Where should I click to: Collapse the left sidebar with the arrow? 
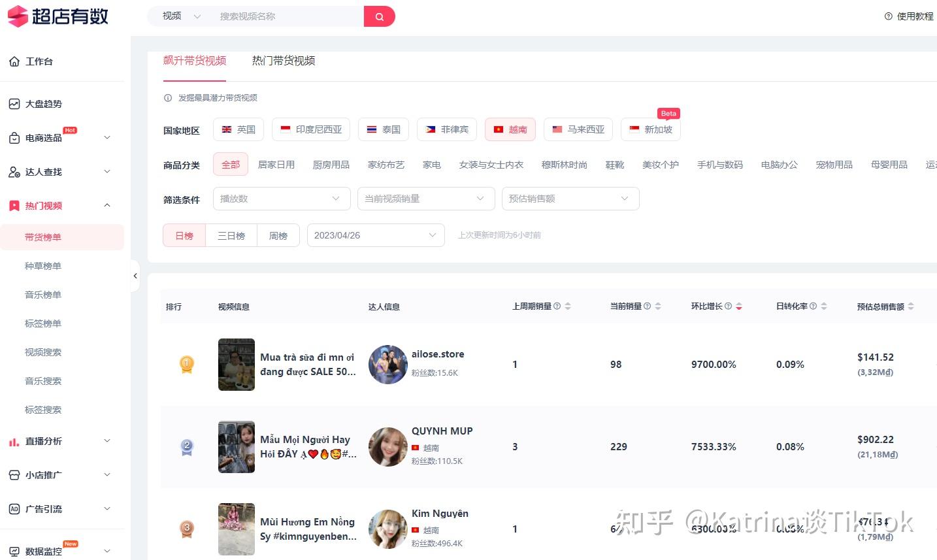click(135, 276)
